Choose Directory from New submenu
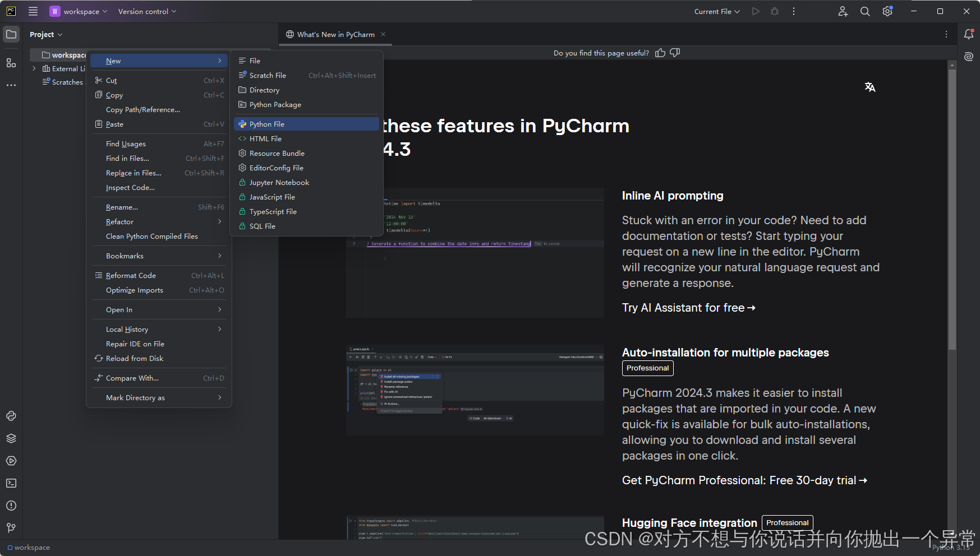 coord(307,90)
